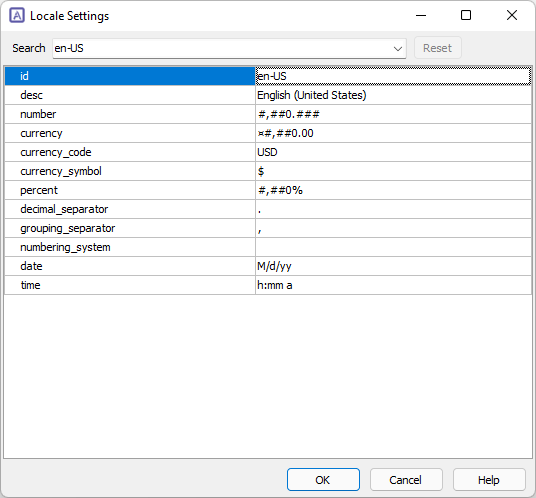Select the decimal_separator property name
536x498 pixels.
tap(64, 209)
